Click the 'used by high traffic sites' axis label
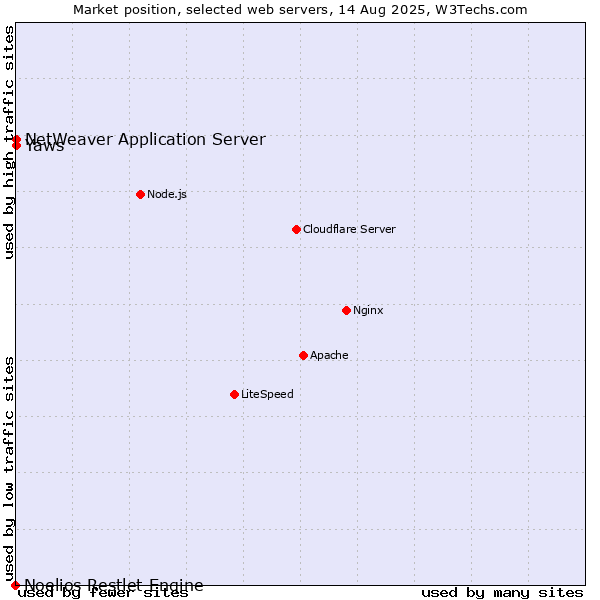The height and width of the screenshot is (600, 600). (9, 142)
